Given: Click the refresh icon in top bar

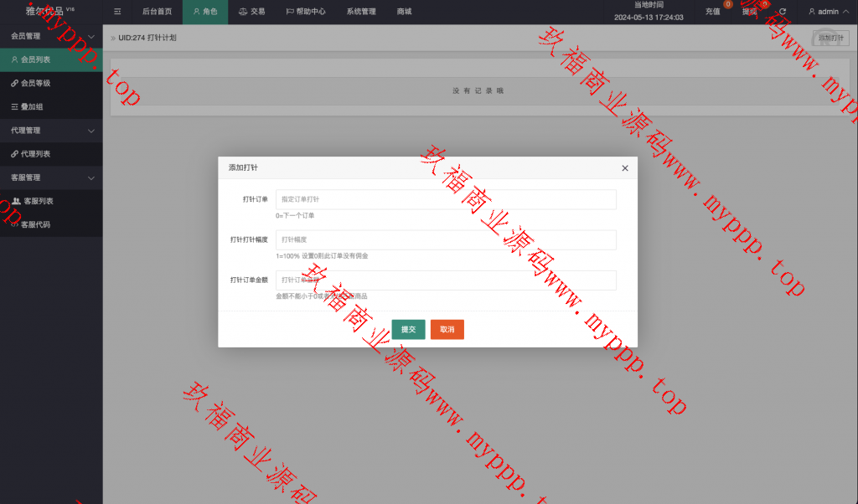Looking at the screenshot, I should (x=783, y=12).
